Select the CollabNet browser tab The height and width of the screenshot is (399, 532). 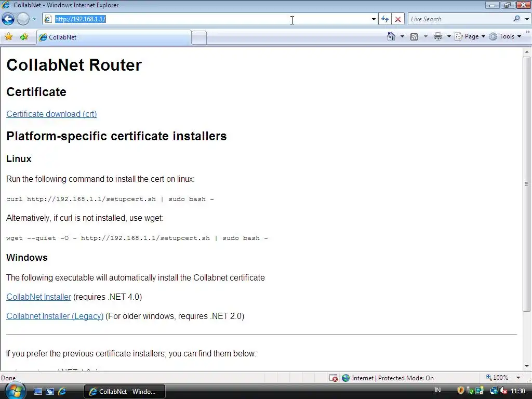(114, 37)
